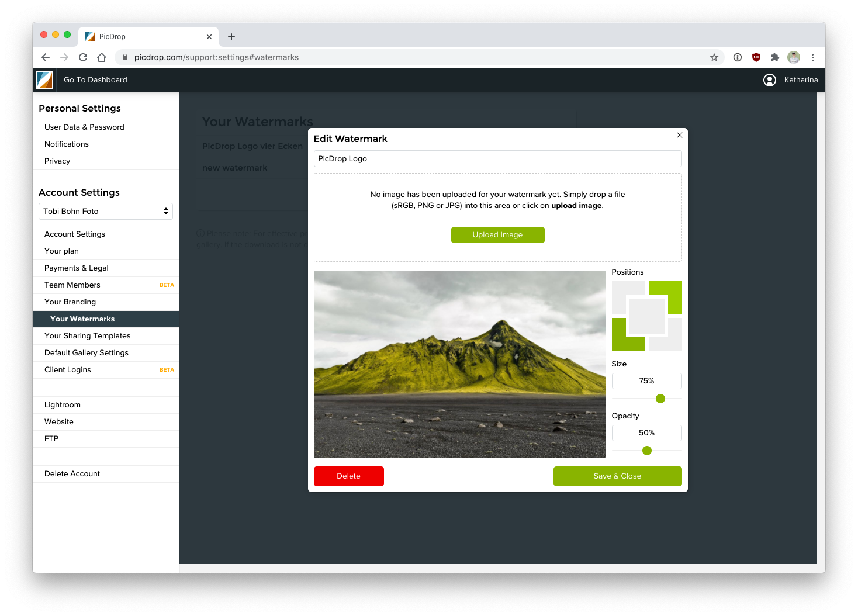Screen dimensions: 858x616
Task: Toggle center watermark position
Action: point(647,316)
